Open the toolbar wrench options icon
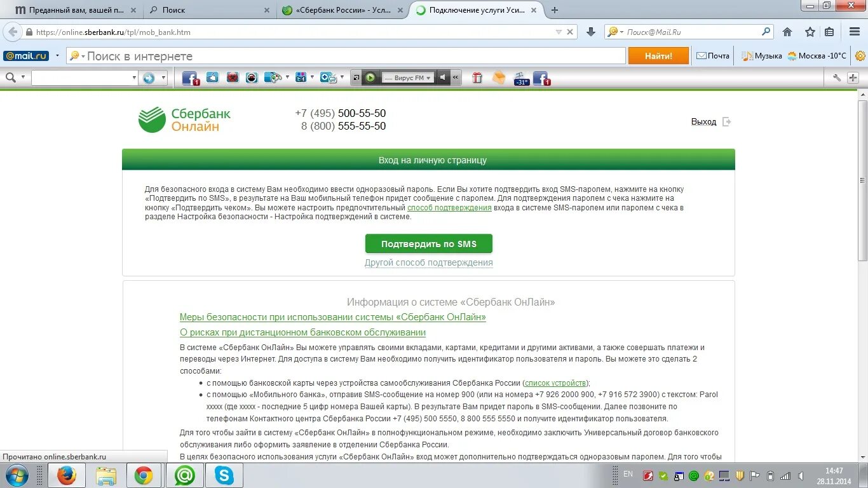Image resolution: width=868 pixels, height=488 pixels. 837,78
